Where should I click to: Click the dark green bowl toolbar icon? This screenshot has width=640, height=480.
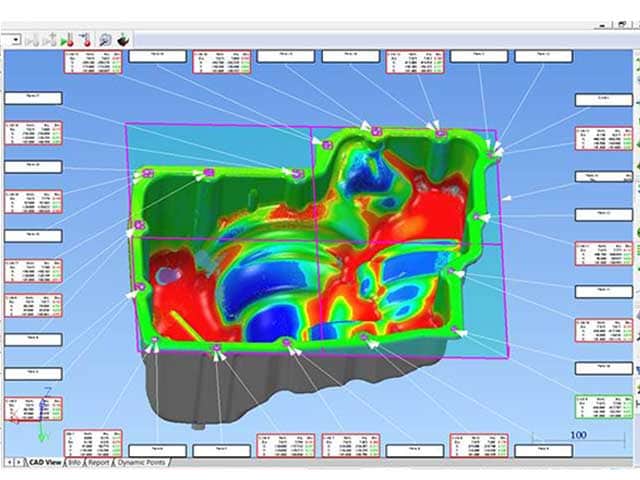(x=124, y=39)
